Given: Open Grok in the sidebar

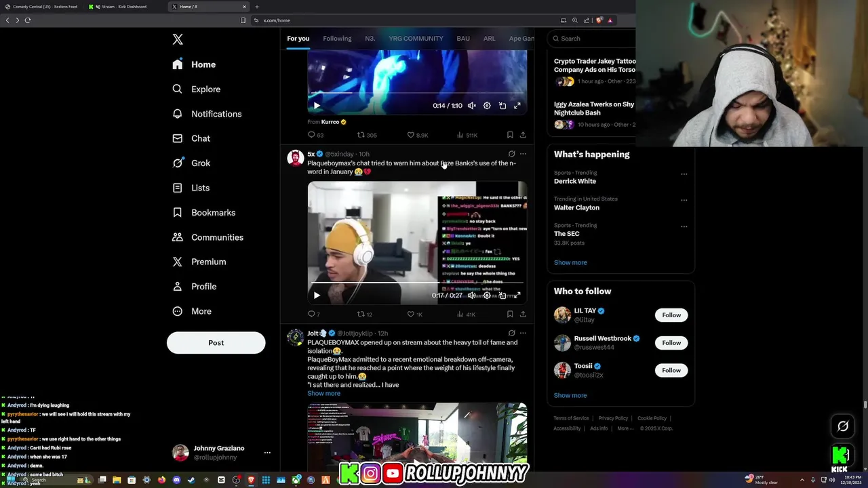Looking at the screenshot, I should click(x=191, y=163).
